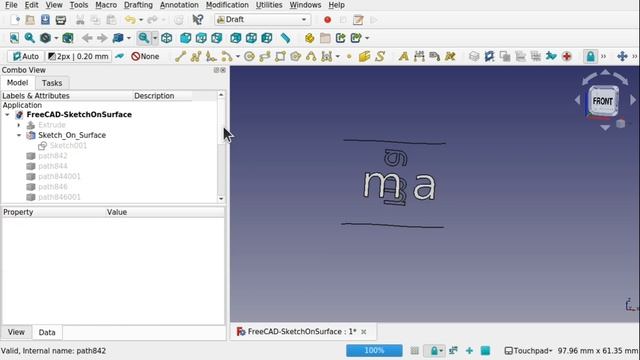640x360 pixels.
Task: Open the Modification menu
Action: pos(227,5)
